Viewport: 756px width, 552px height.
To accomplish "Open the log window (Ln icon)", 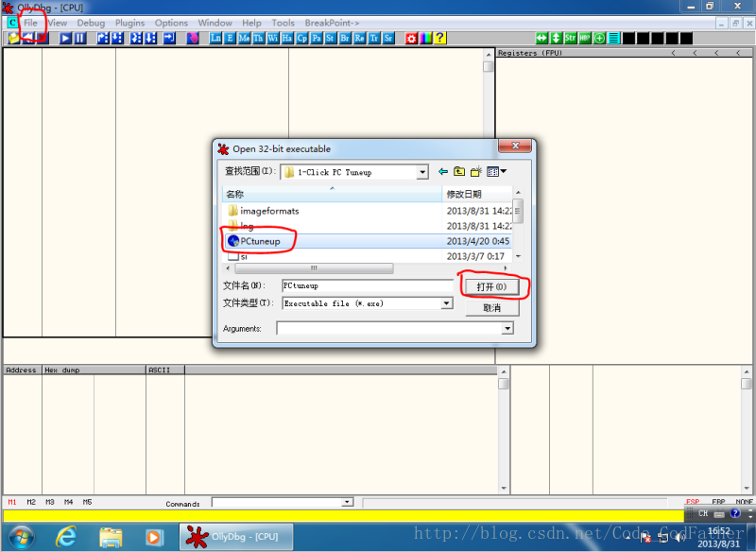I will pyautogui.click(x=215, y=38).
